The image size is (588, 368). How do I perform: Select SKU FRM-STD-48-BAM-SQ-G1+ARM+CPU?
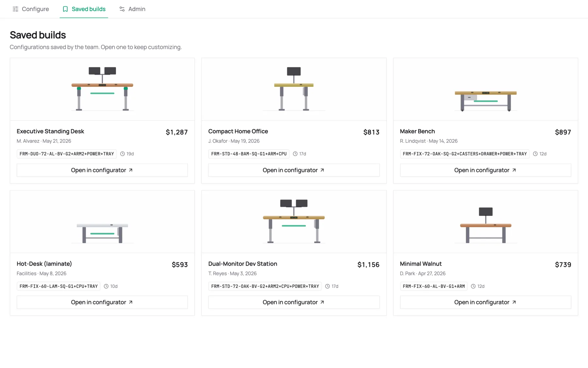[x=249, y=154]
